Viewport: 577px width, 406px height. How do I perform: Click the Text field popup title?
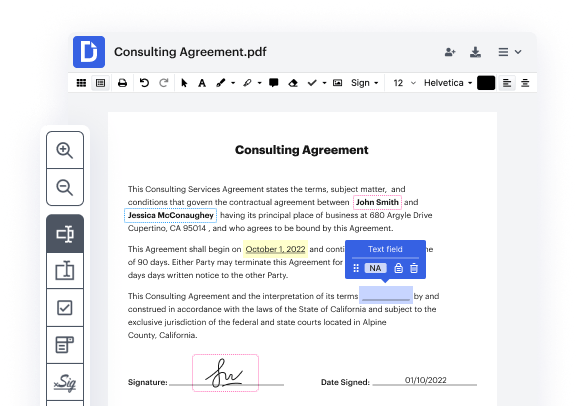coord(385,249)
